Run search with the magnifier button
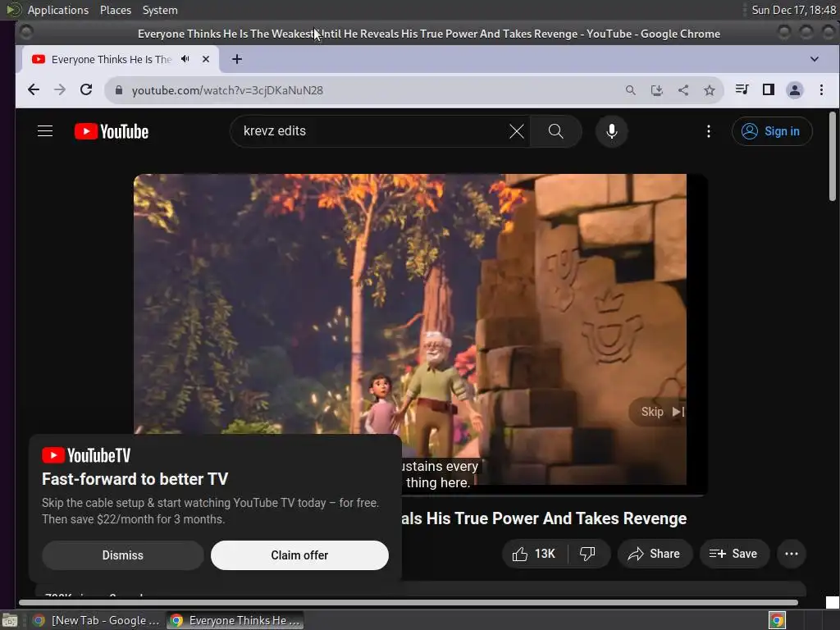This screenshot has width=840, height=630. point(555,131)
